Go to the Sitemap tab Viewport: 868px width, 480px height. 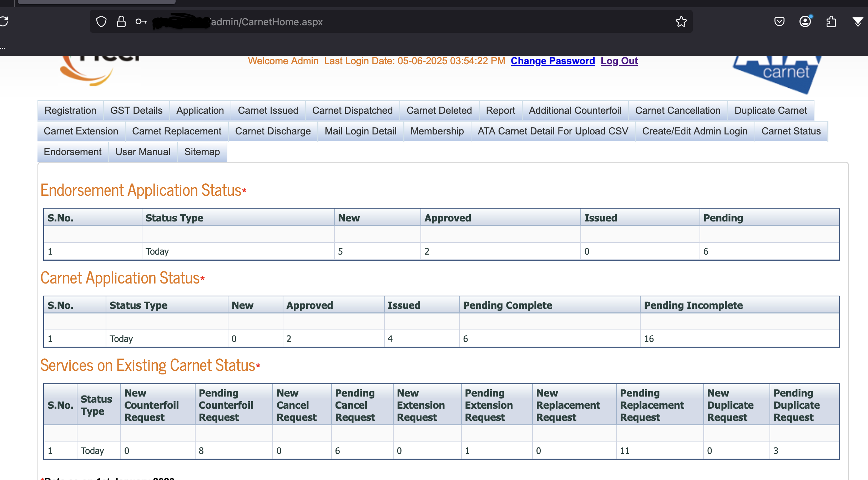pyautogui.click(x=202, y=152)
